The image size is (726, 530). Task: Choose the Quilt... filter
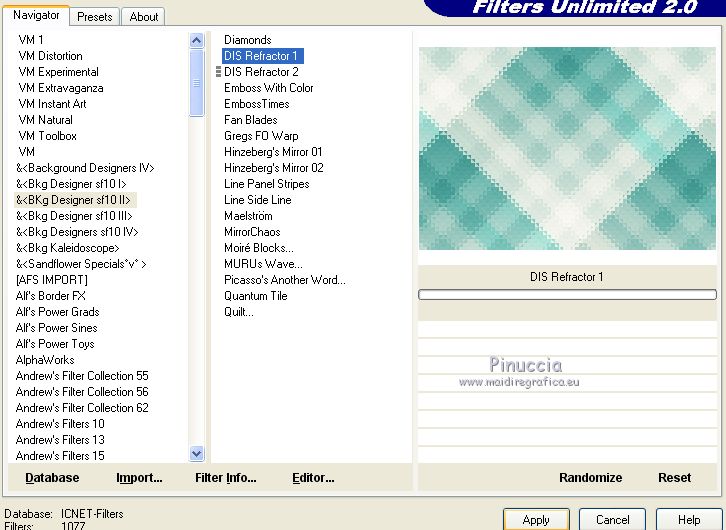[x=239, y=312]
